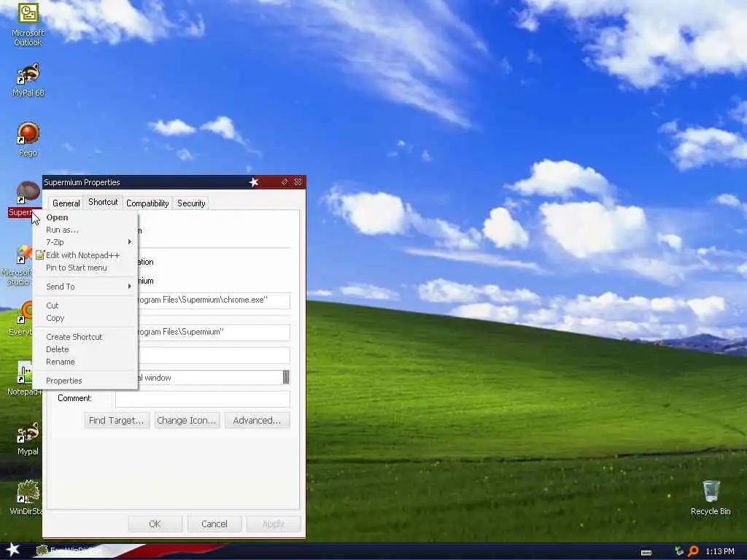Viewport: 747px width, 560px height.
Task: Select the MyPal 68 desktop icon
Action: (x=28, y=79)
